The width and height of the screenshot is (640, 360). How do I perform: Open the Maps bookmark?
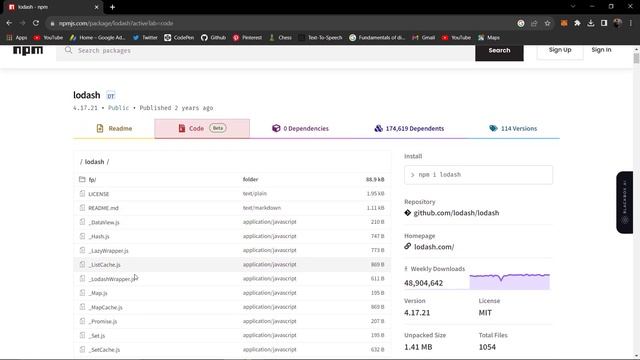point(489,38)
